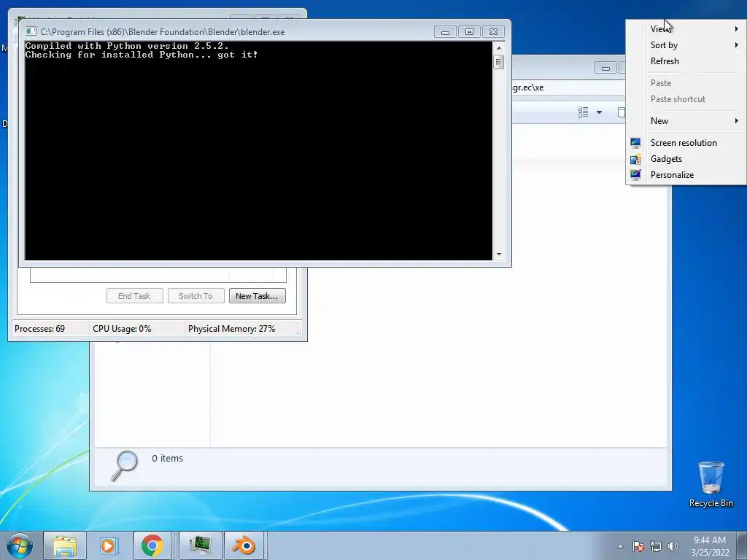Click the console scrollbar thumb
The width and height of the screenshot is (747, 560).
click(x=499, y=63)
